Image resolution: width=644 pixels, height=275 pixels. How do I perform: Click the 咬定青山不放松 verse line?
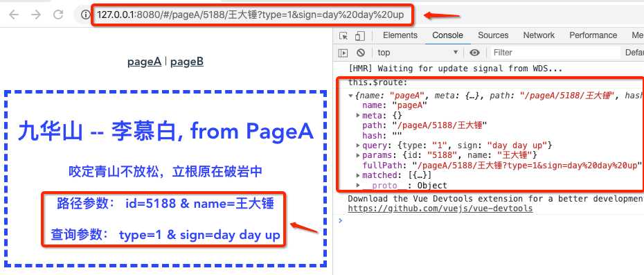pyautogui.click(x=166, y=171)
